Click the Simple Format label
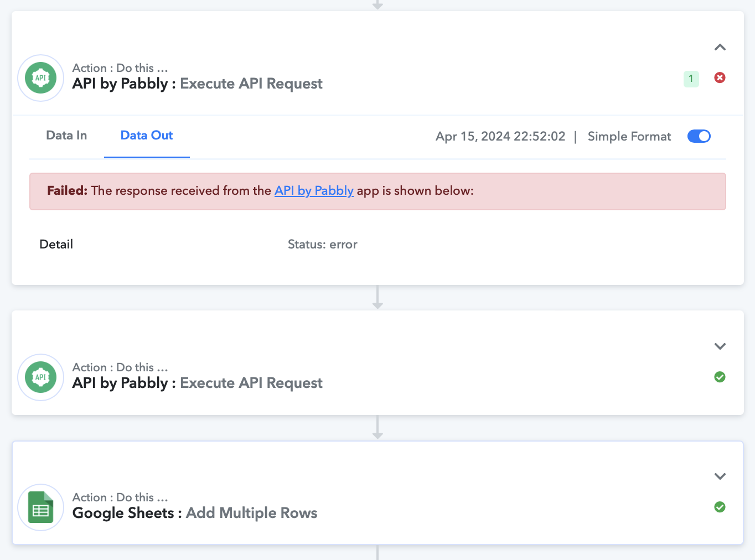Viewport: 755px width, 560px height. click(x=629, y=137)
